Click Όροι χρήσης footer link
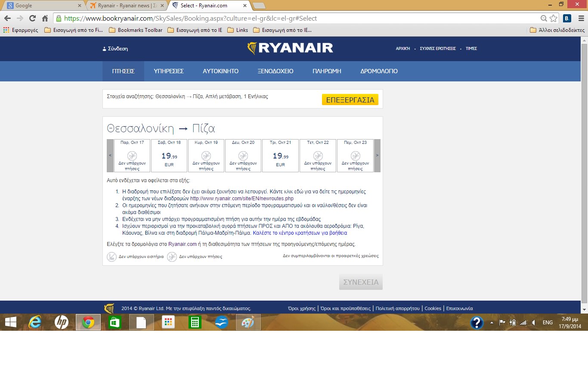This screenshot has width=588, height=379. coord(302,308)
